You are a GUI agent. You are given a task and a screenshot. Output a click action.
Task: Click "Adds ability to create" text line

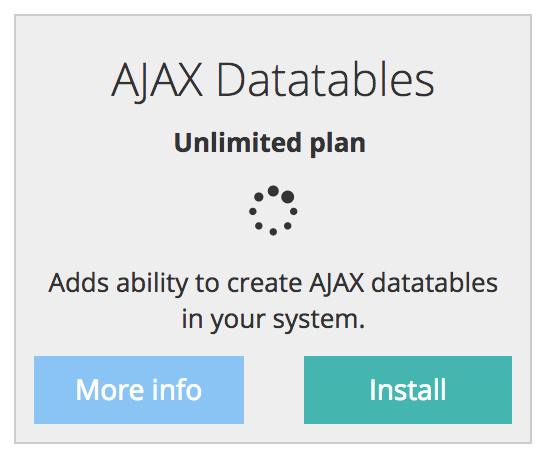pos(175,284)
